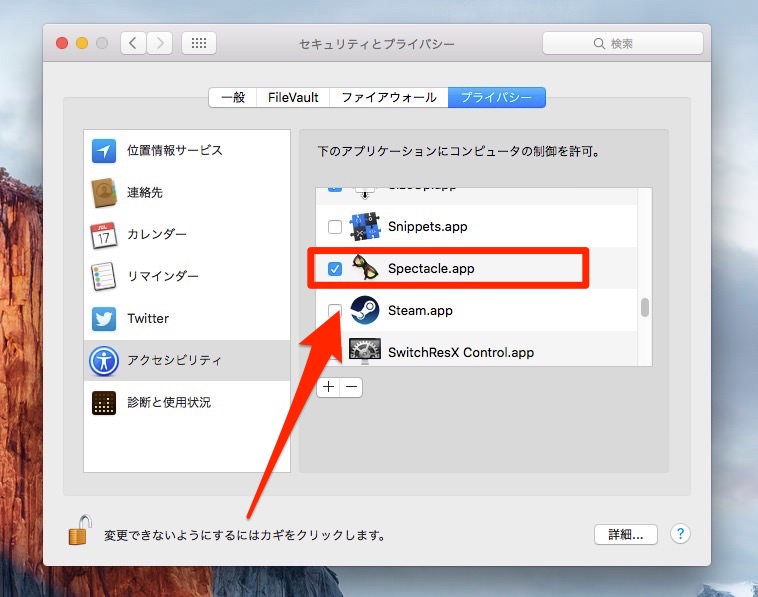Show all preferences grid button

[199, 44]
